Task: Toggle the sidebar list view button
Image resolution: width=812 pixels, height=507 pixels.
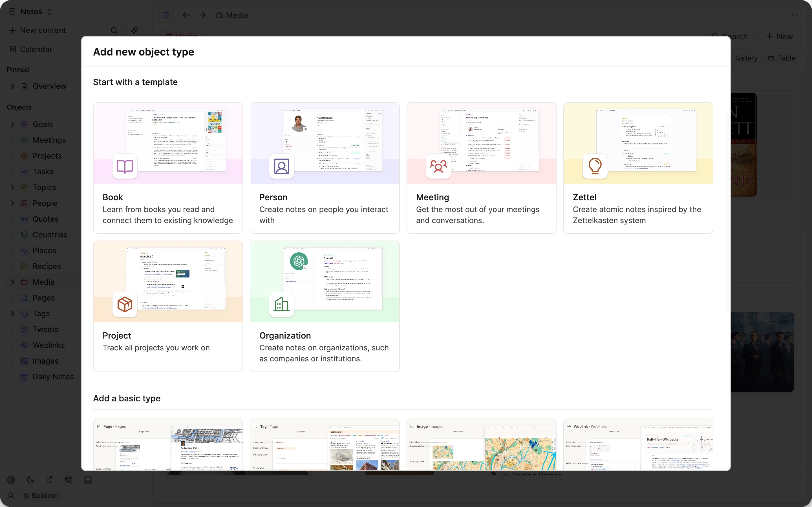Action: coord(166,15)
